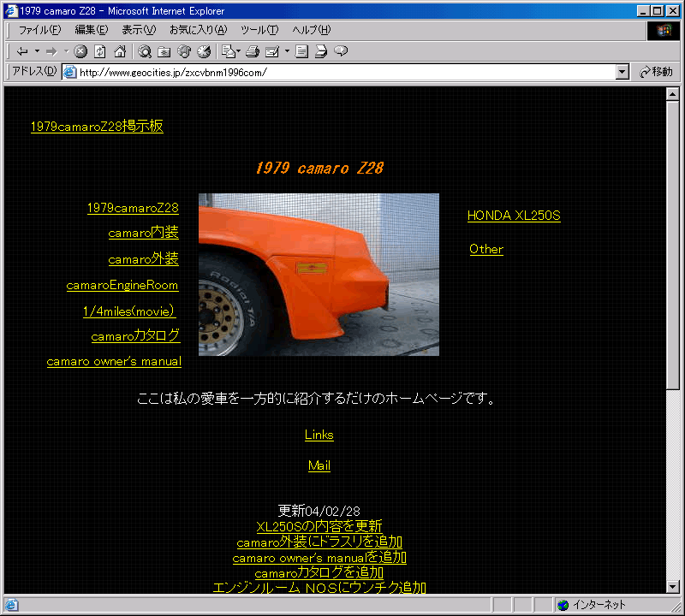Image resolution: width=685 pixels, height=616 pixels.
Task: Click the Mail envelope toolbar icon
Action: point(228,51)
